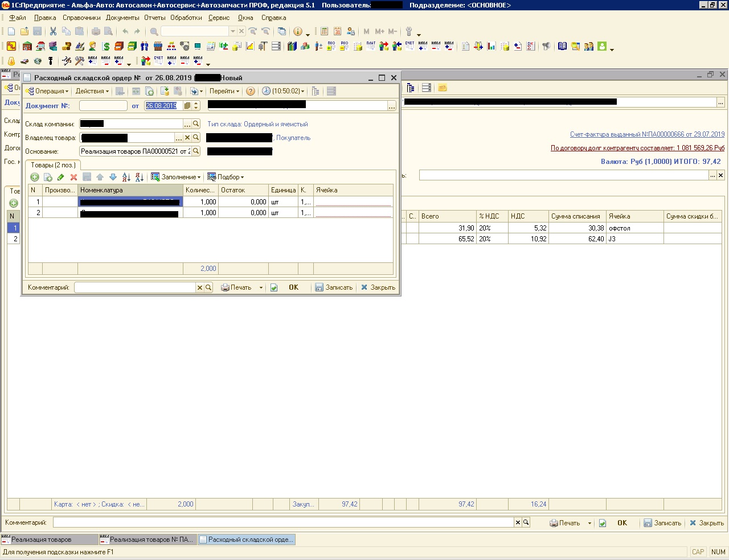The height and width of the screenshot is (560, 729).
Task: Open the calendar tool in main toolbar
Action: coord(337,31)
